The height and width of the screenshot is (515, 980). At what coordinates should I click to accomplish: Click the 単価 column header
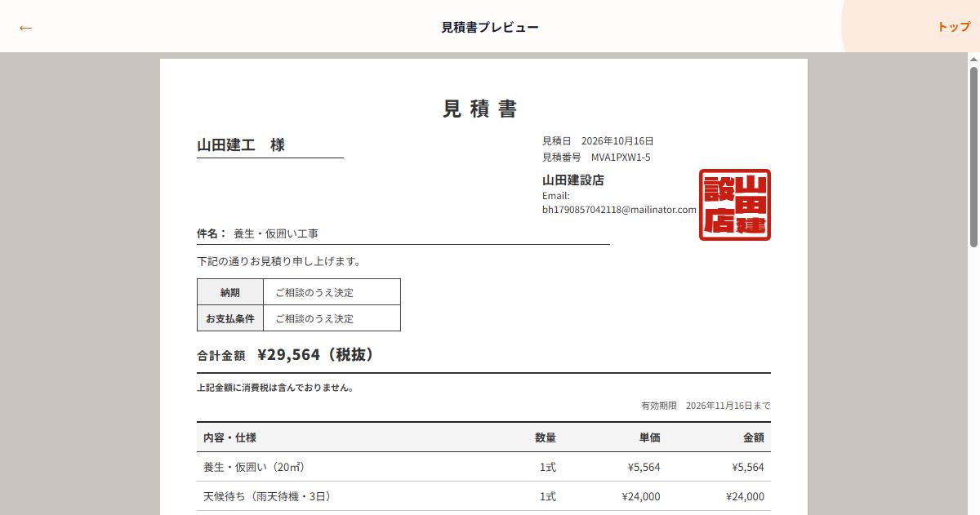coord(650,437)
